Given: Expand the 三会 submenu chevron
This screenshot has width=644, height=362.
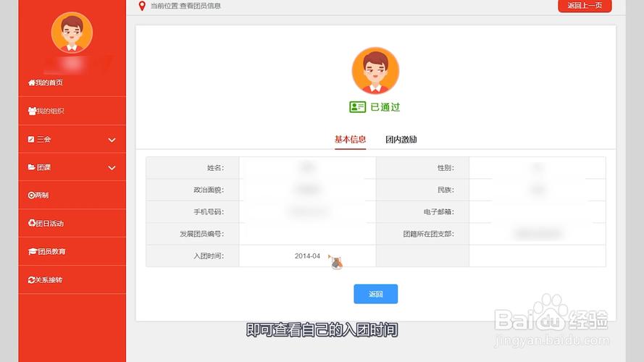Looking at the screenshot, I should 112,140.
